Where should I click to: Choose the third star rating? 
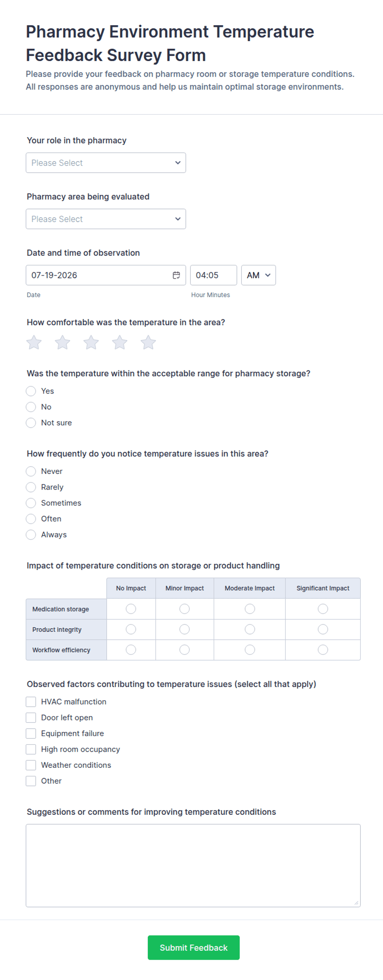click(91, 342)
